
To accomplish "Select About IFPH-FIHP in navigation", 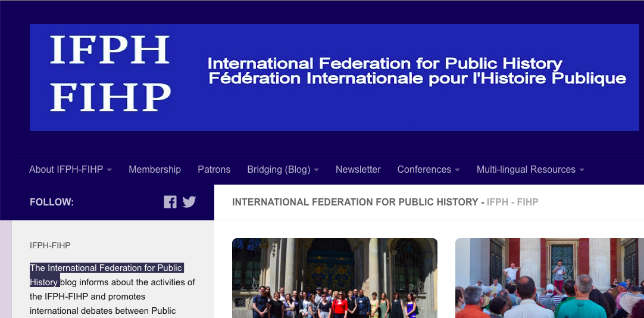I will tap(66, 169).
